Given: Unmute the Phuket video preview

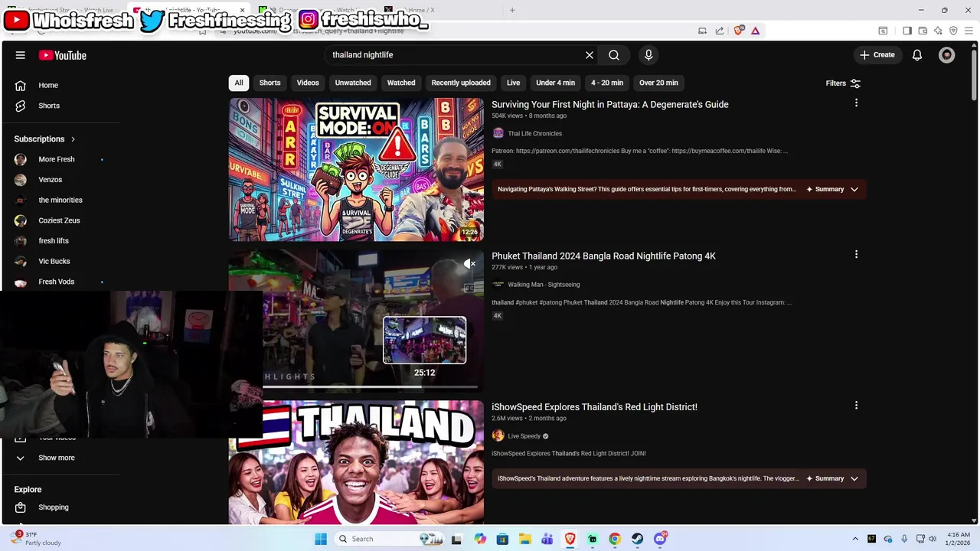Looking at the screenshot, I should click(x=469, y=264).
